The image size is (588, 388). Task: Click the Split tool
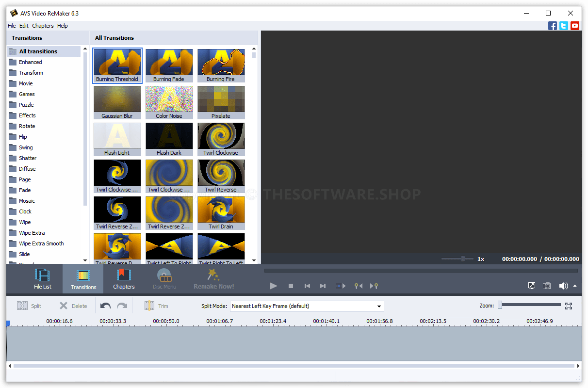(x=29, y=306)
